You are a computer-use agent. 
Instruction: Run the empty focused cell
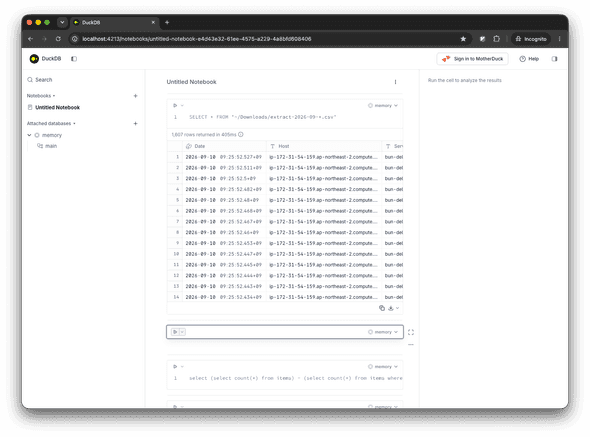coord(175,332)
